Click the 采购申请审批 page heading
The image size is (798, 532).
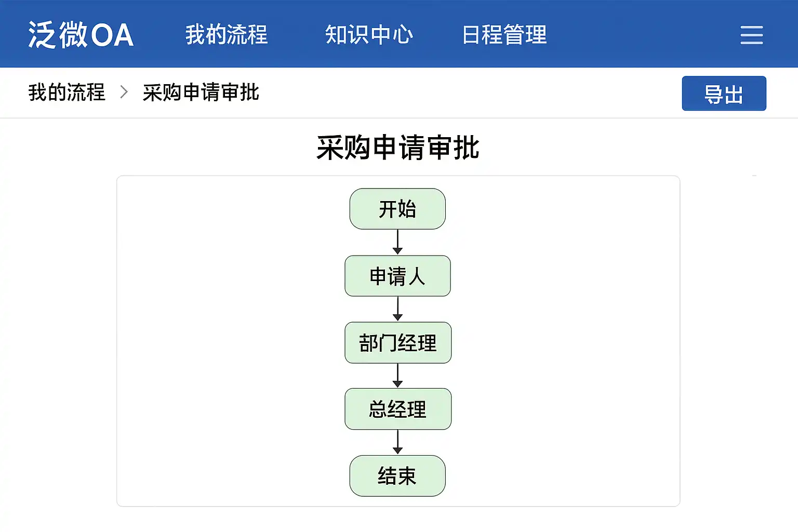[398, 148]
